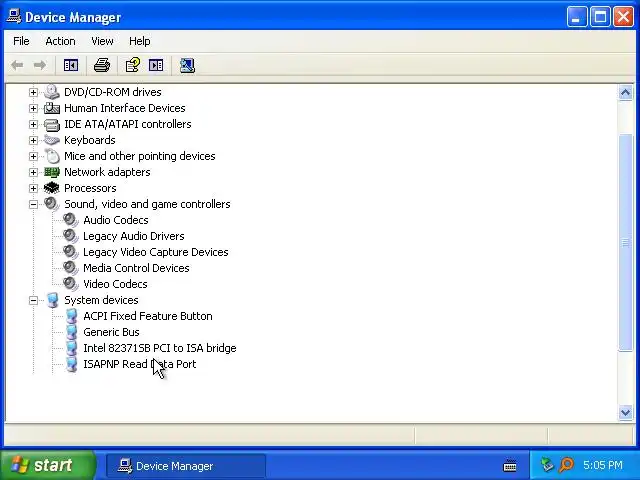This screenshot has height=480, width=640.
Task: Expand the Keyboards node
Action: pyautogui.click(x=33, y=140)
